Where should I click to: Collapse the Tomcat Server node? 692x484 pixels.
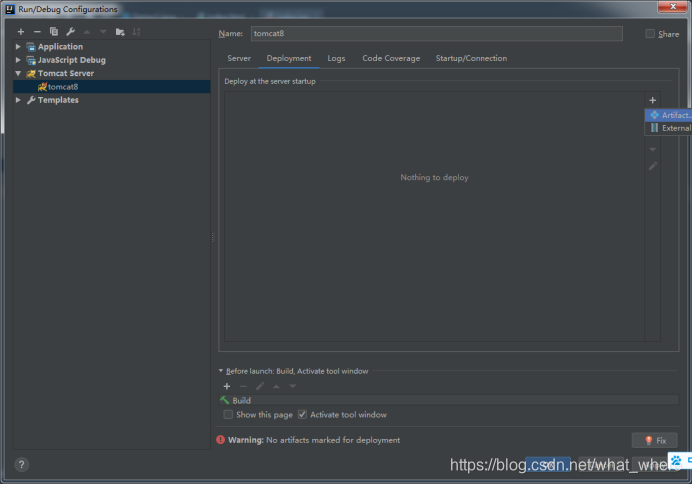point(18,73)
